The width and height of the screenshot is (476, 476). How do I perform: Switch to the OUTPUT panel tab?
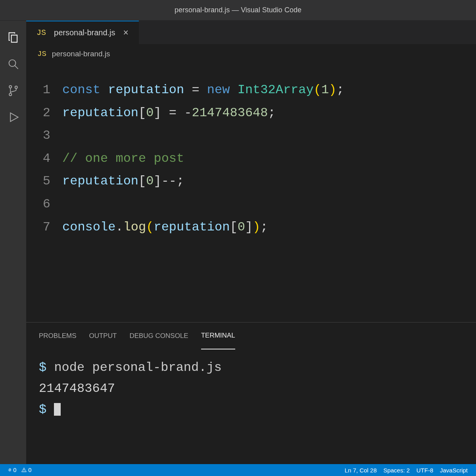click(x=103, y=336)
